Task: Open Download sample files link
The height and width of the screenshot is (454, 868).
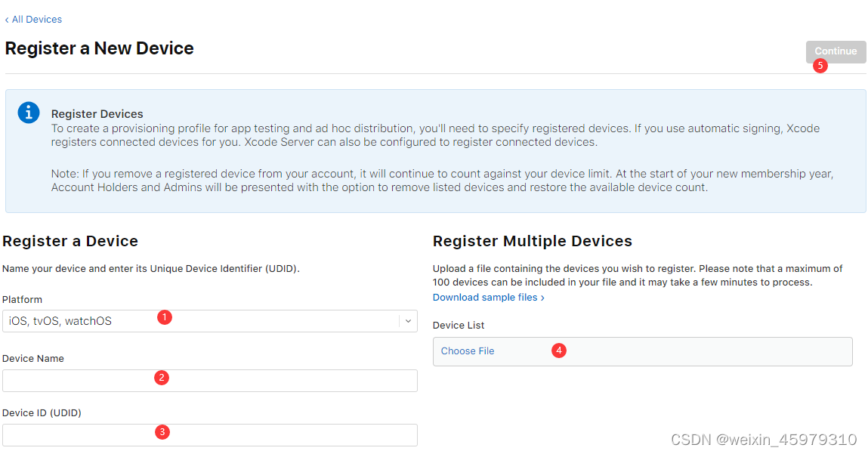Action: pyautogui.click(x=488, y=298)
